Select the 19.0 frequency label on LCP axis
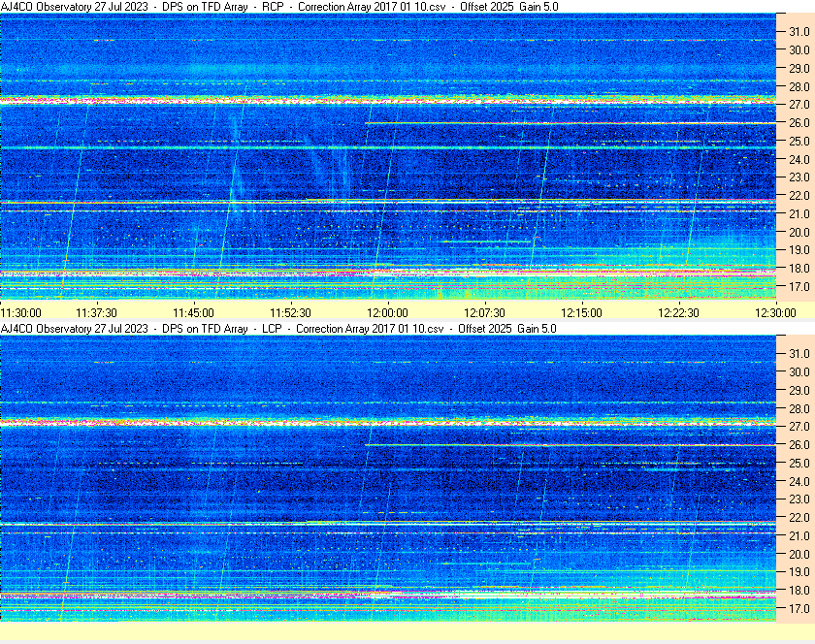 799,572
